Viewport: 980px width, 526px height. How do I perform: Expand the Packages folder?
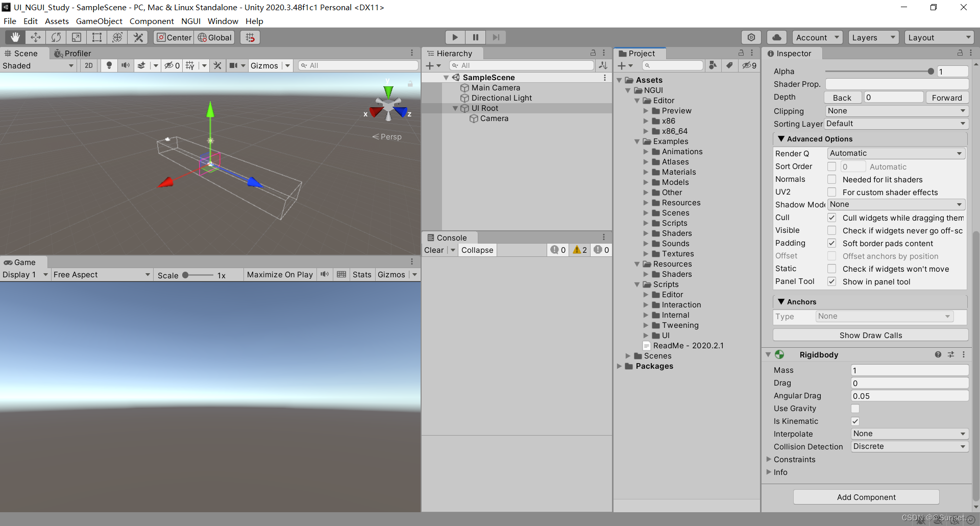tap(619, 366)
